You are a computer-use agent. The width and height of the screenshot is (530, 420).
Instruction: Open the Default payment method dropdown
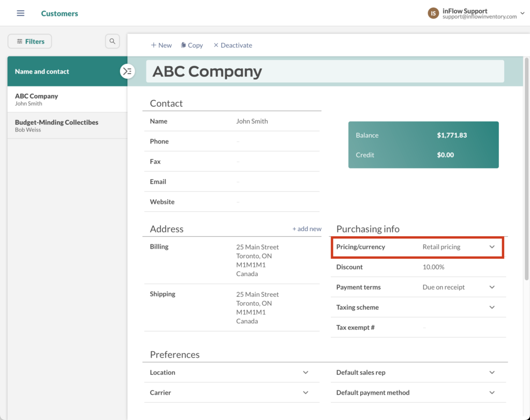pyautogui.click(x=491, y=393)
